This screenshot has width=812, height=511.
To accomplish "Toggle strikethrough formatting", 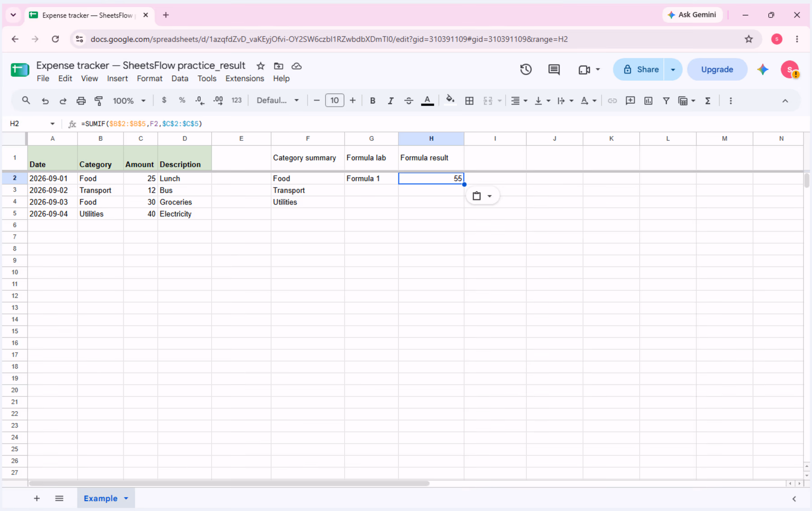I will (409, 101).
